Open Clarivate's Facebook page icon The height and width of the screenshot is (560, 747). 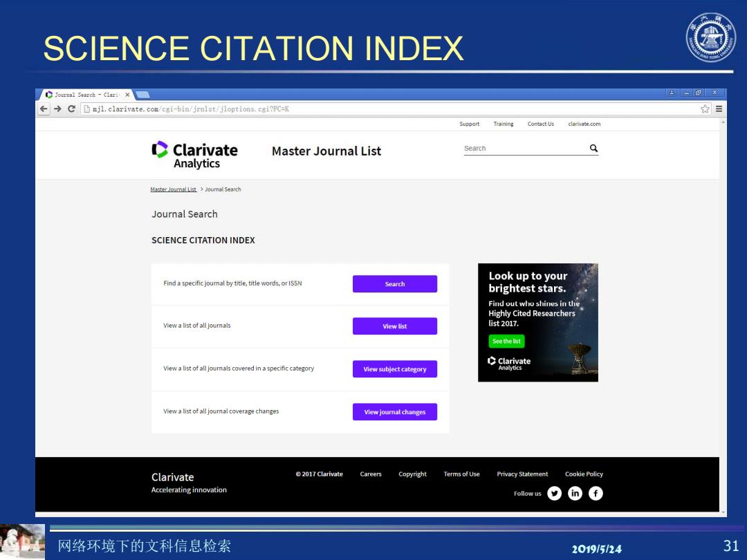tap(596, 494)
